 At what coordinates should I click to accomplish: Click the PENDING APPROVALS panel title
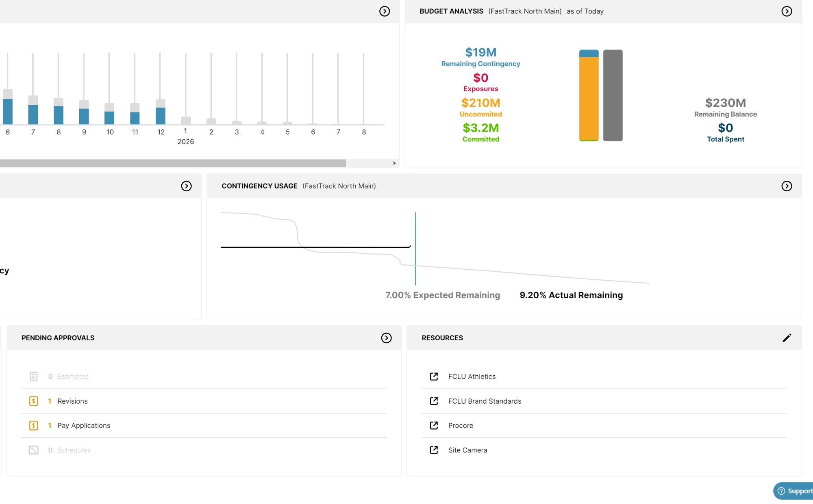(58, 338)
